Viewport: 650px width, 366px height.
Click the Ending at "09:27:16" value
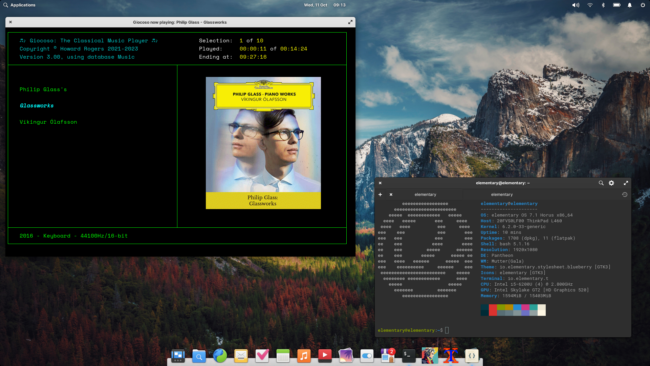[253, 57]
